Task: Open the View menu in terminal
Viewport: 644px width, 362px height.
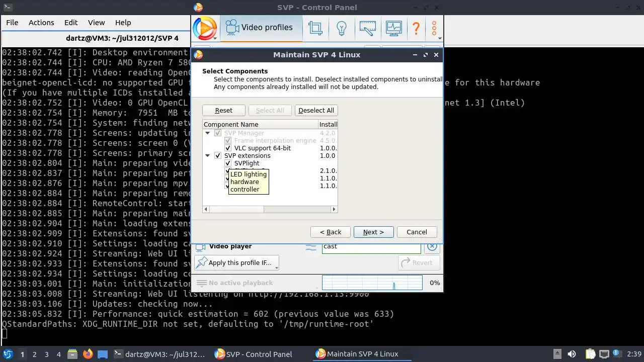Action: pyautogui.click(x=97, y=23)
